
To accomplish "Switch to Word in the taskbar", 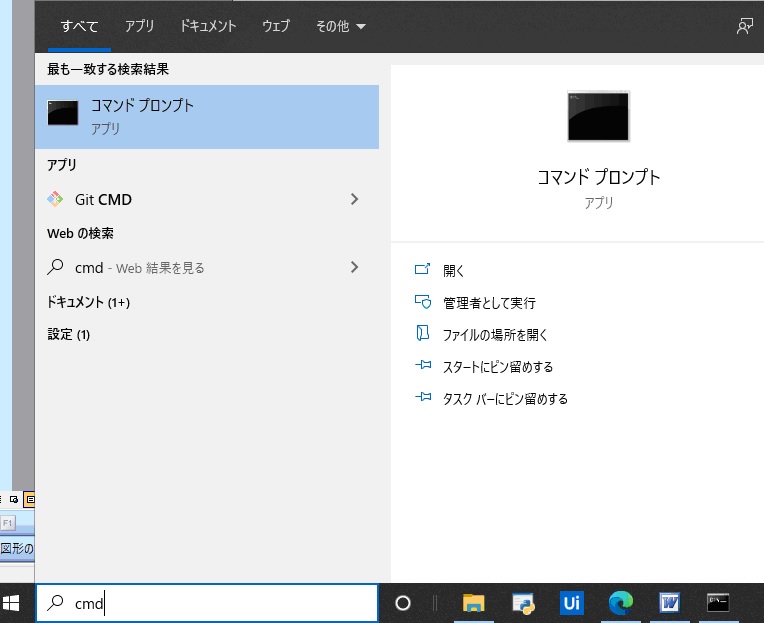I will 669,603.
